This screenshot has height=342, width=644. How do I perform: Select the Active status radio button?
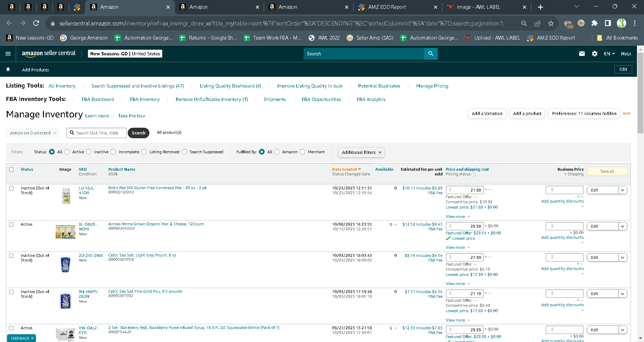pyautogui.click(x=67, y=152)
